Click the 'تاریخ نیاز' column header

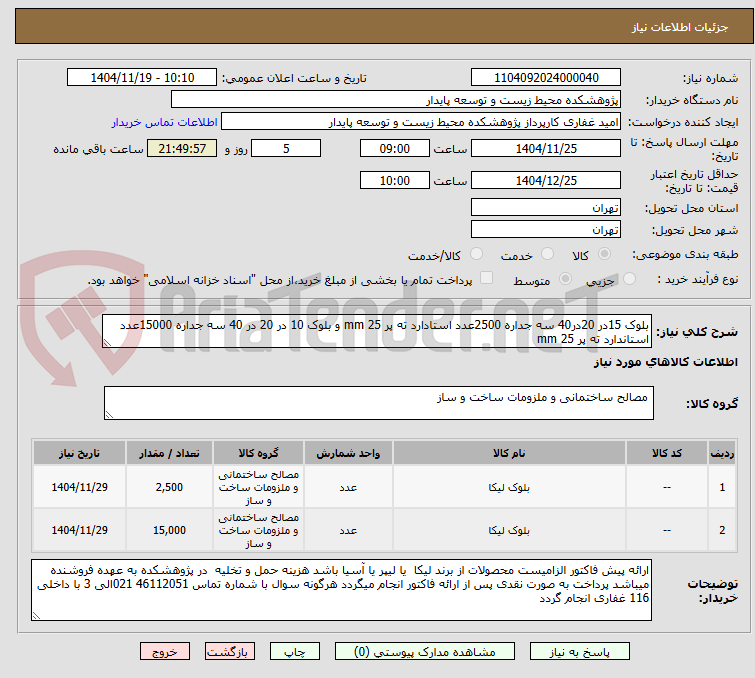[x=79, y=453]
